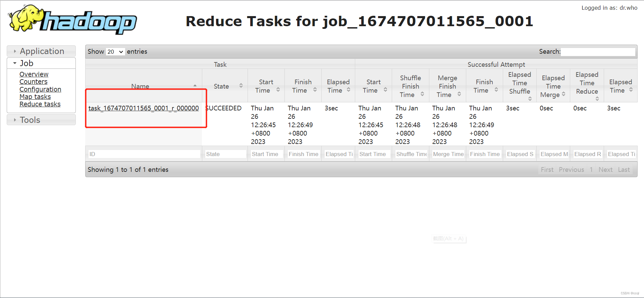Click the Elapsed R filter field
Viewport: 644px width, 298px height.
[587, 154]
